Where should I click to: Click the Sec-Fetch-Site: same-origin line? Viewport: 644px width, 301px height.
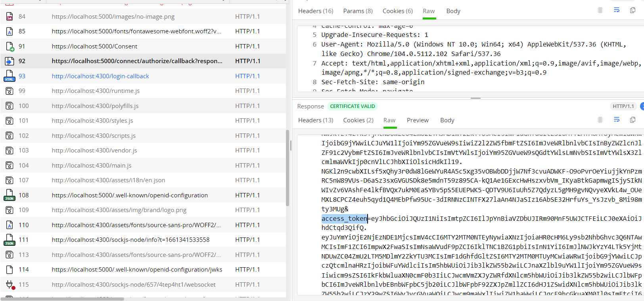[373, 82]
